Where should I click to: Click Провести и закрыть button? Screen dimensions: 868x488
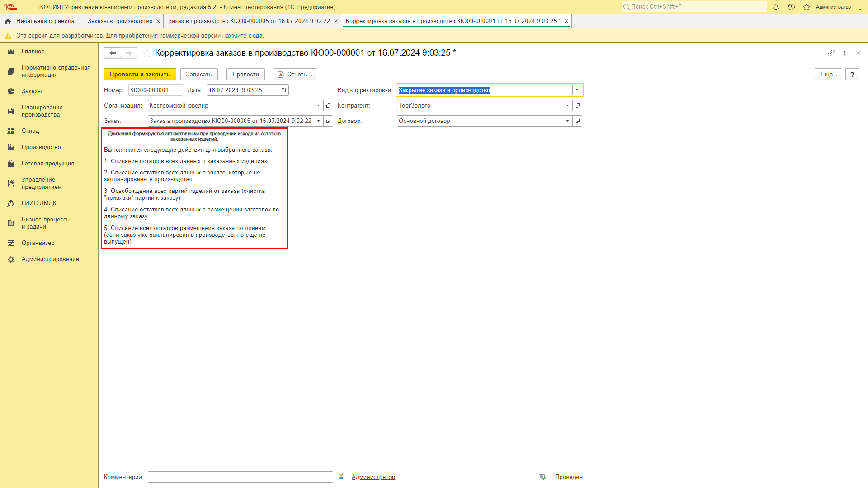pos(140,75)
